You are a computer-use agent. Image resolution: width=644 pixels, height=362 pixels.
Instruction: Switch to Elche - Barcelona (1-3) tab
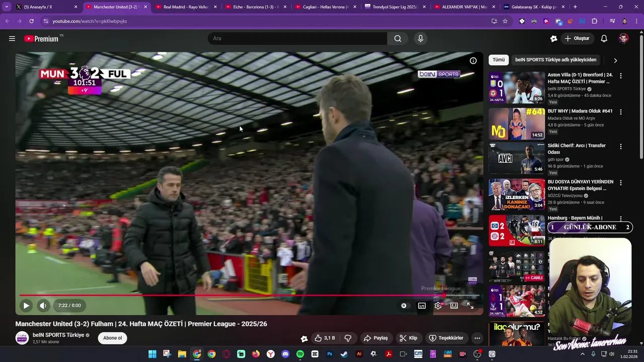pyautogui.click(x=256, y=7)
